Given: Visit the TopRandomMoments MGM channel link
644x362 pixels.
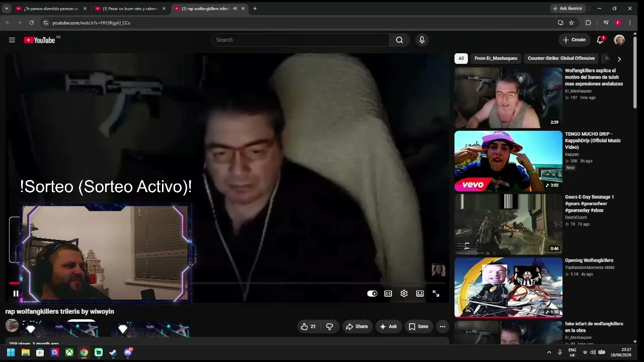Looking at the screenshot, I should point(590,267).
